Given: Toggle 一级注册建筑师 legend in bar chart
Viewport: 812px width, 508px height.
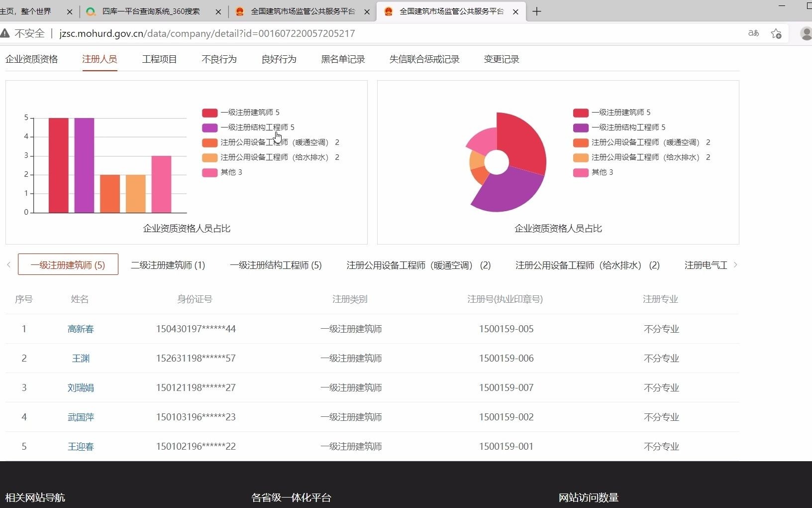Looking at the screenshot, I should pos(241,113).
